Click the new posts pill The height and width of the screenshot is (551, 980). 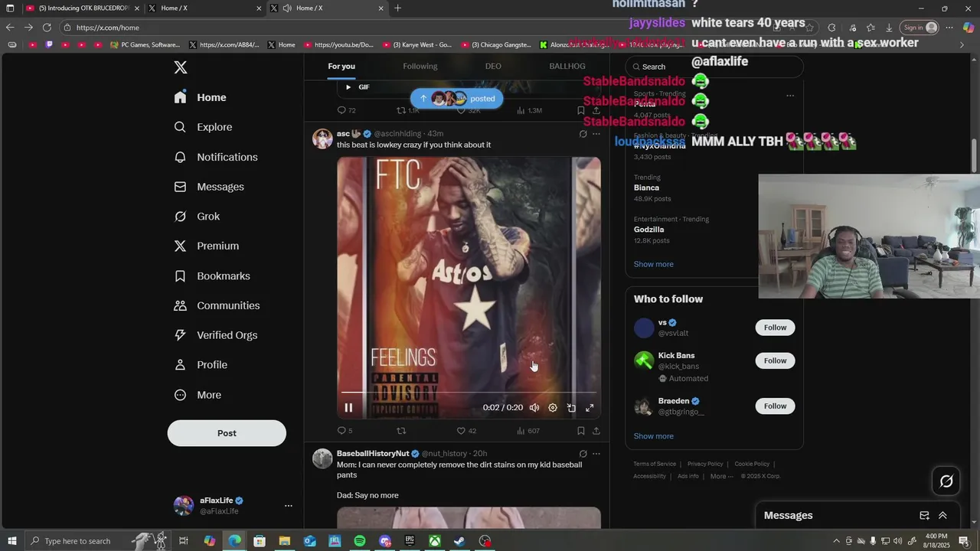(456, 99)
